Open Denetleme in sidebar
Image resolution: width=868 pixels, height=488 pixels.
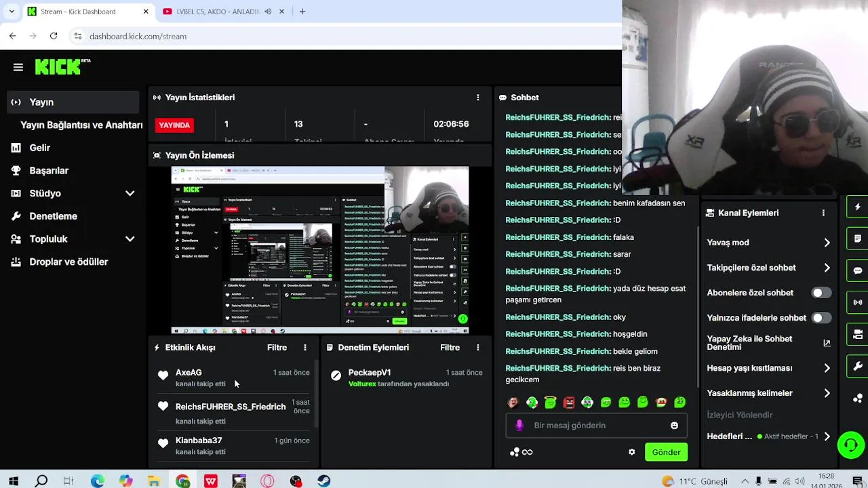click(53, 216)
